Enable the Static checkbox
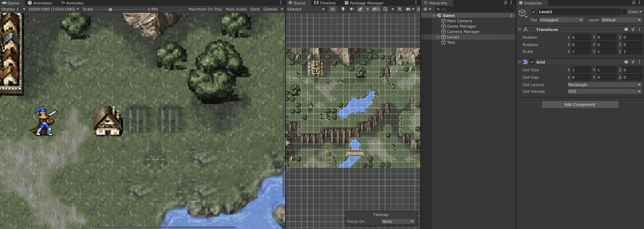 click(624, 12)
